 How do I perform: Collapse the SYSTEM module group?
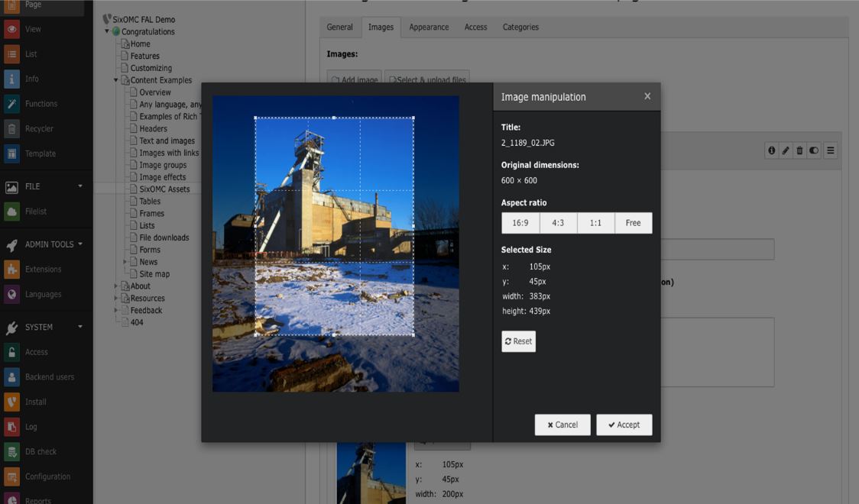tap(80, 328)
